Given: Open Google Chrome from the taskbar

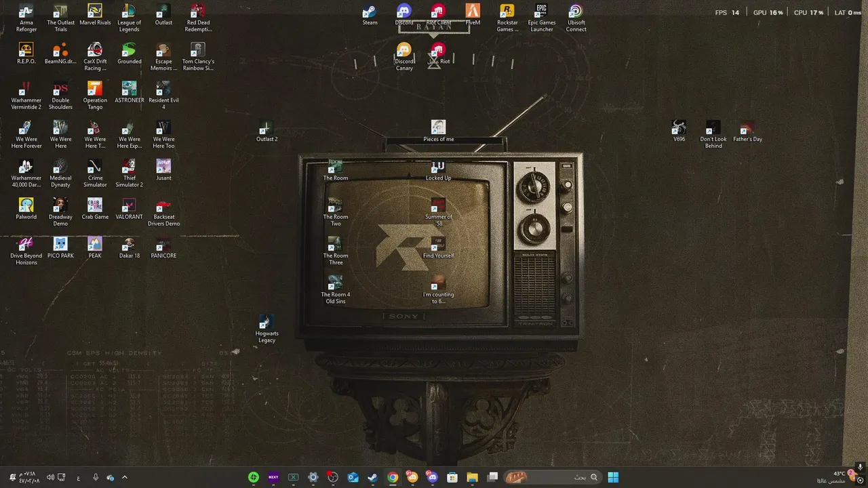Looking at the screenshot, I should pos(393,477).
